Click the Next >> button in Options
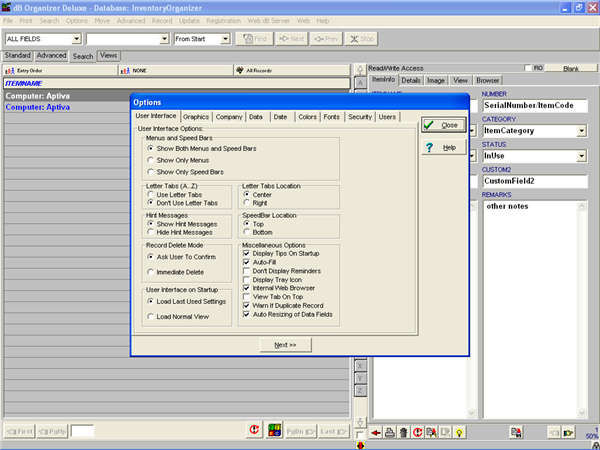The height and width of the screenshot is (450, 600). point(285,345)
